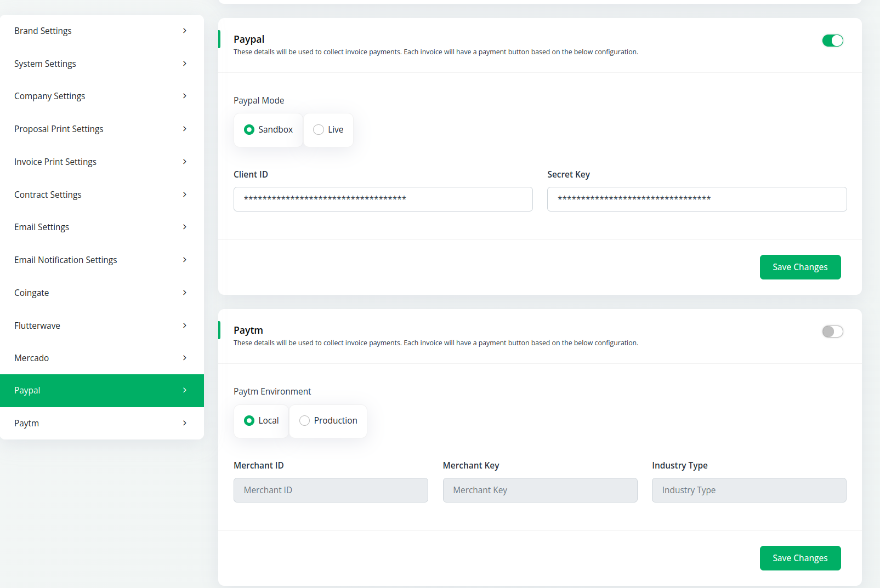Click the Paypal Secret Key field

click(x=697, y=199)
